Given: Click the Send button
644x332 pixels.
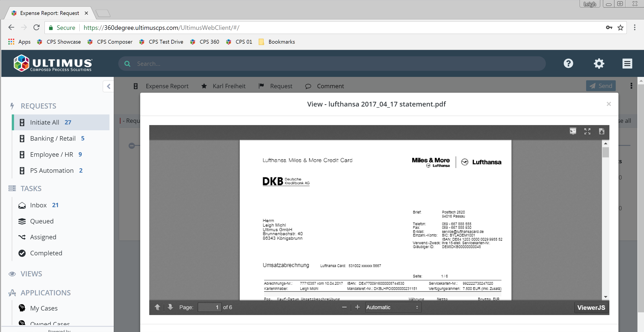Looking at the screenshot, I should tap(601, 86).
